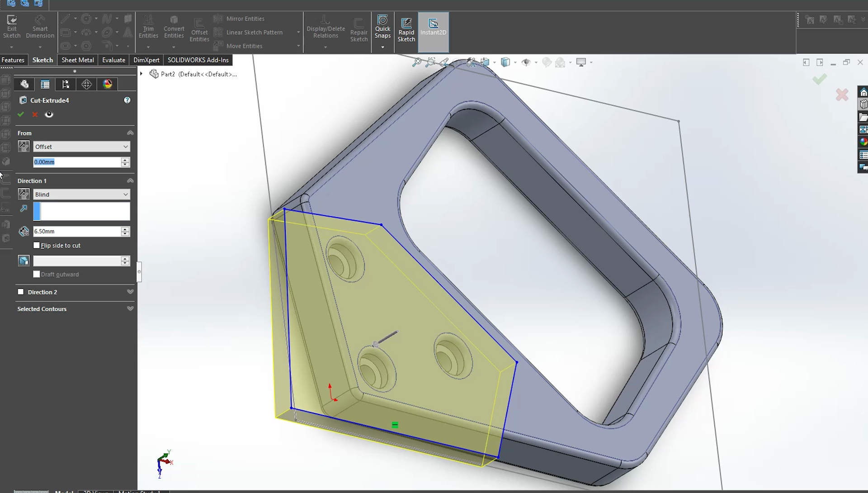Open Display/Delete Relations
Screen dimensions: 868x493
point(325,27)
